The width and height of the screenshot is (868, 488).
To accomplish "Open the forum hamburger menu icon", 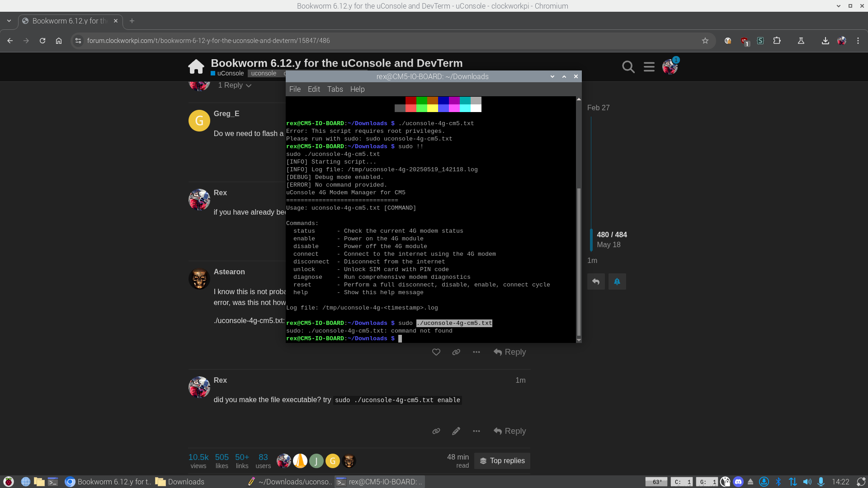I will coord(649,67).
